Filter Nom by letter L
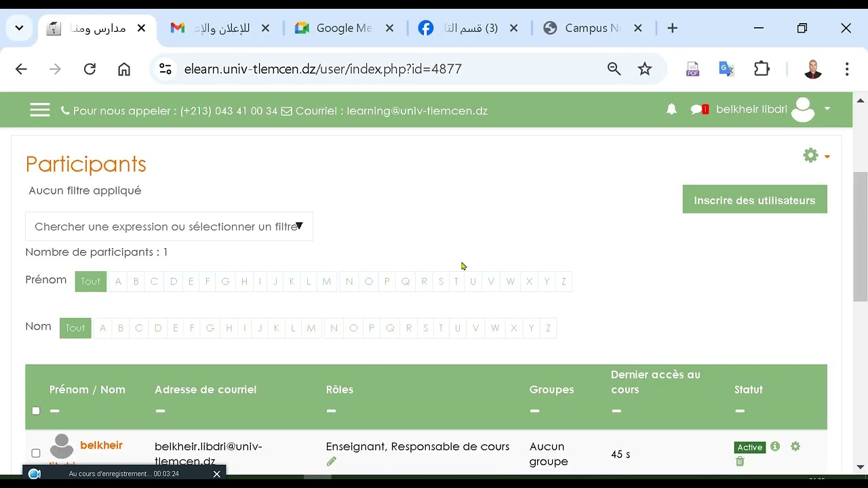 (293, 328)
